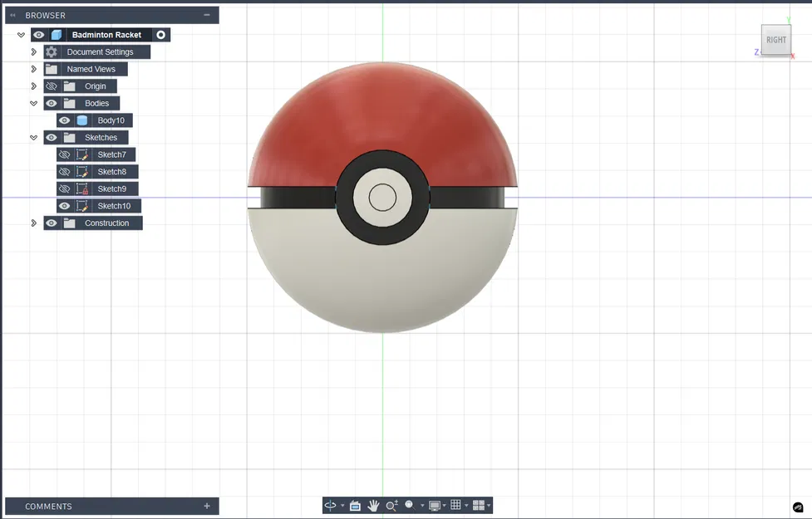
Task: Activate the Look At tool
Action: click(355, 506)
